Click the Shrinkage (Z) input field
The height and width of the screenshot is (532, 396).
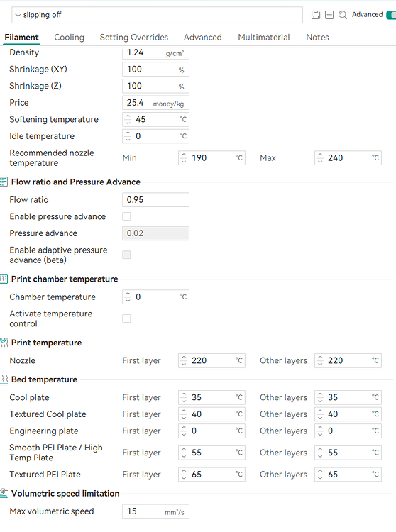155,86
